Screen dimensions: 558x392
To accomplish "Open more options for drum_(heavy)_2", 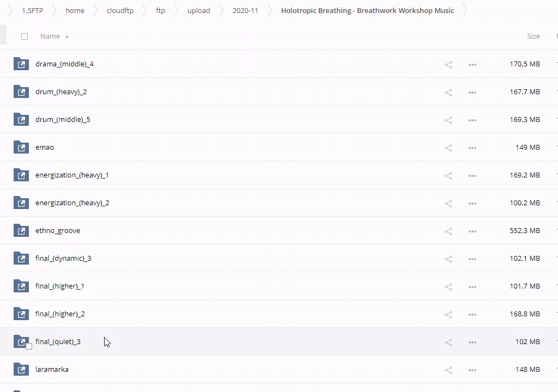I will (x=472, y=92).
